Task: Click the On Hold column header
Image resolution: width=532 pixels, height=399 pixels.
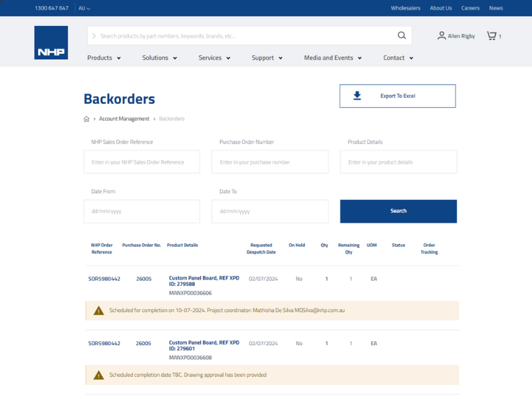Action: 297,245
